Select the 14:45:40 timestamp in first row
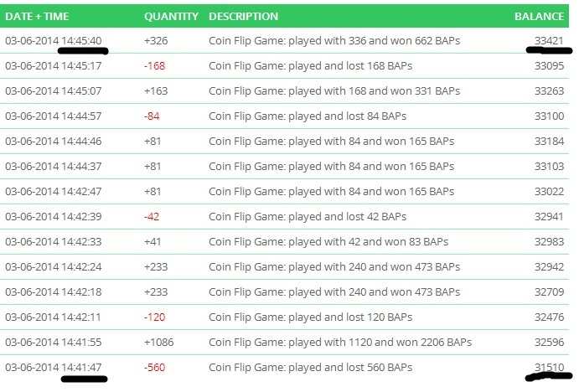This screenshot has width=579, height=392. point(82,40)
